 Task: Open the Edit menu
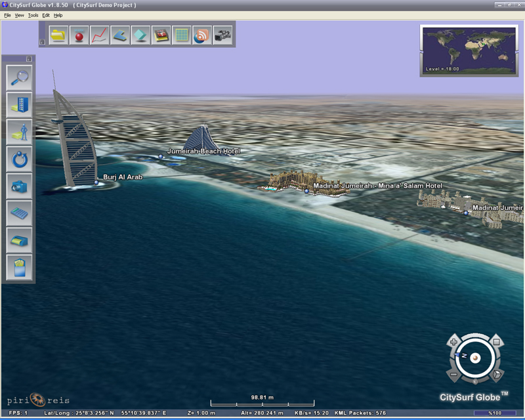(46, 15)
